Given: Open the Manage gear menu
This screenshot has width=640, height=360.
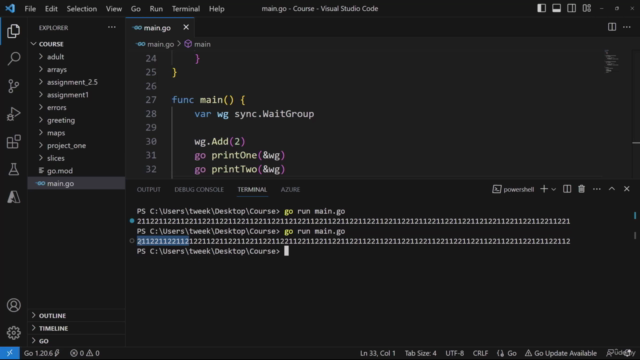Looking at the screenshot, I should 13,333.
